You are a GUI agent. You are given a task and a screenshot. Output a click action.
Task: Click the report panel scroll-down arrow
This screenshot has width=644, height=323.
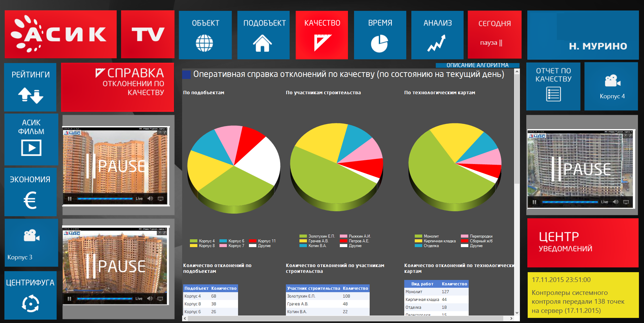(x=517, y=313)
